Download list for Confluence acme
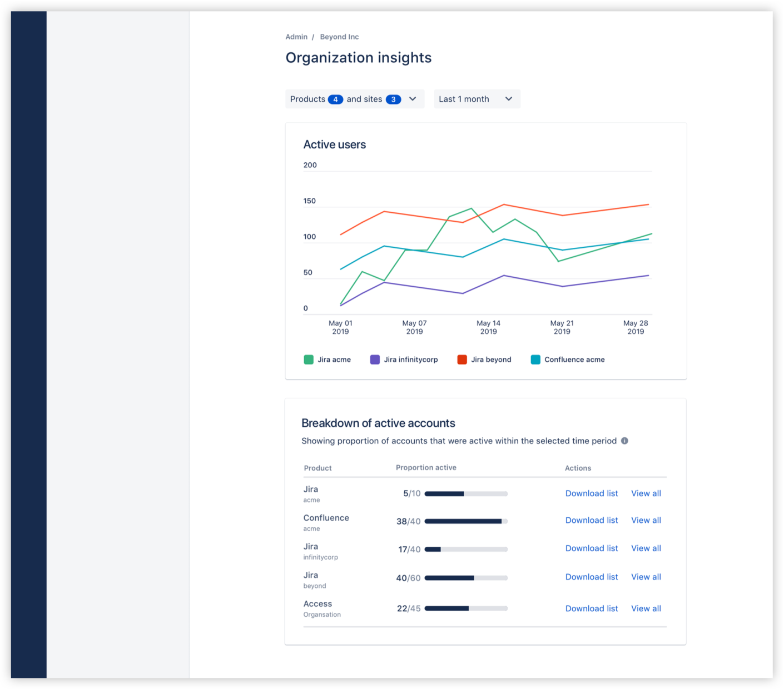The width and height of the screenshot is (784, 689). 592,520
